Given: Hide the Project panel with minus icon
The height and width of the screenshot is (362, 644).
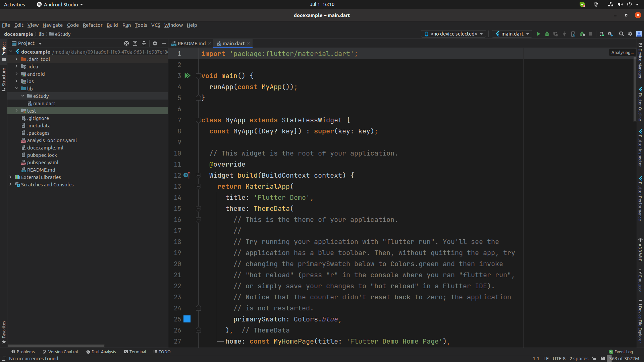Looking at the screenshot, I should tap(164, 43).
